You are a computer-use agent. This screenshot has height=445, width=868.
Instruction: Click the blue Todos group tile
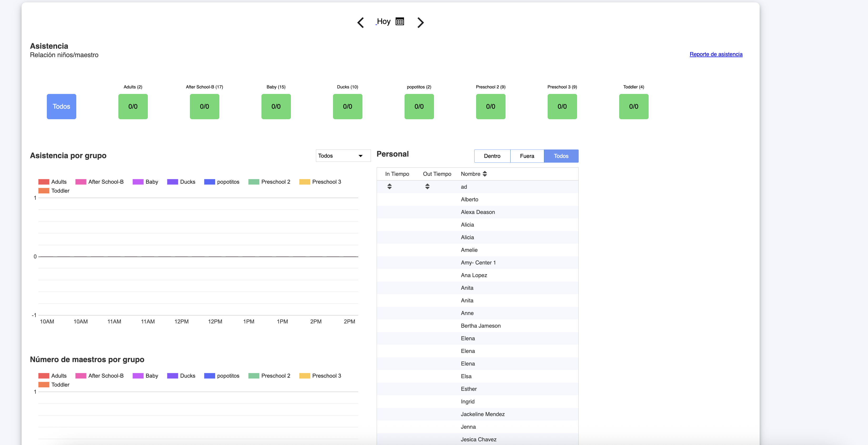pyautogui.click(x=61, y=107)
